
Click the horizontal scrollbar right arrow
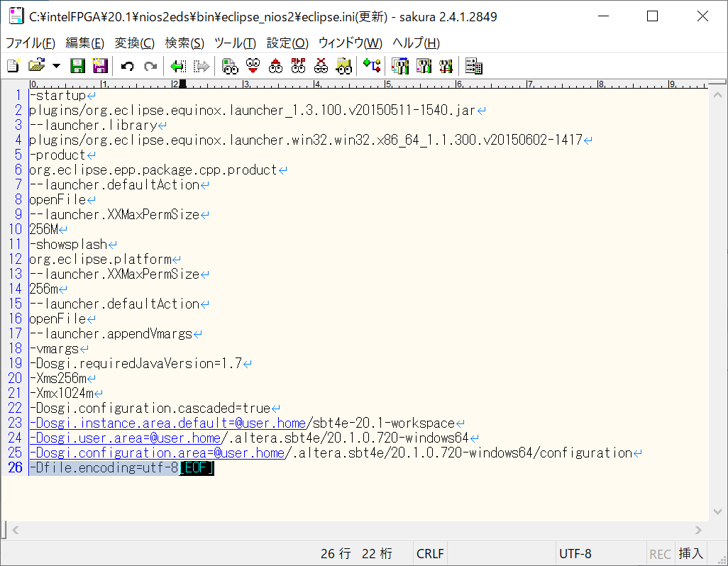click(x=698, y=530)
